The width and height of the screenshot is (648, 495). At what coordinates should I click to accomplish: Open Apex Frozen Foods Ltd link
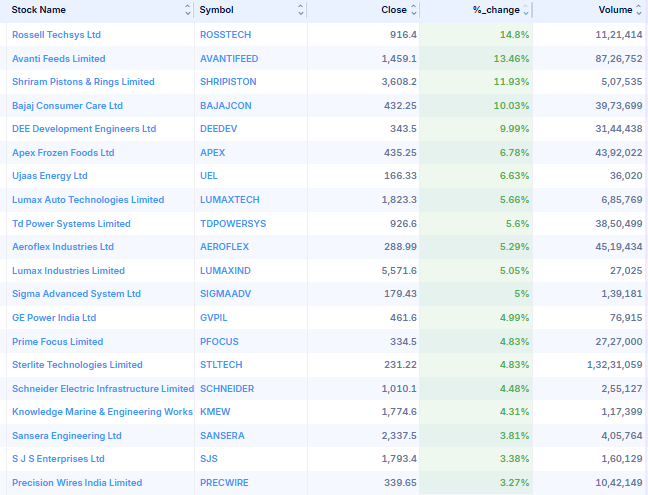[x=63, y=153]
